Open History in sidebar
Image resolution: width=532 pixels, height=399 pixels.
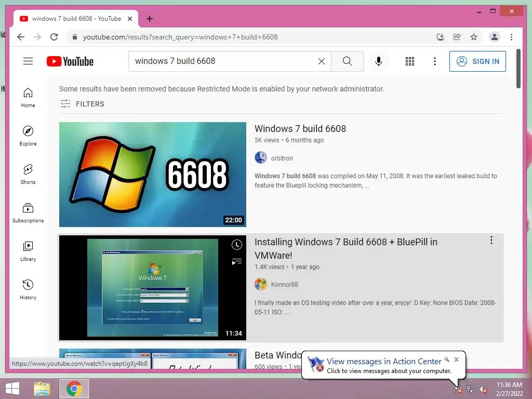coord(28,290)
